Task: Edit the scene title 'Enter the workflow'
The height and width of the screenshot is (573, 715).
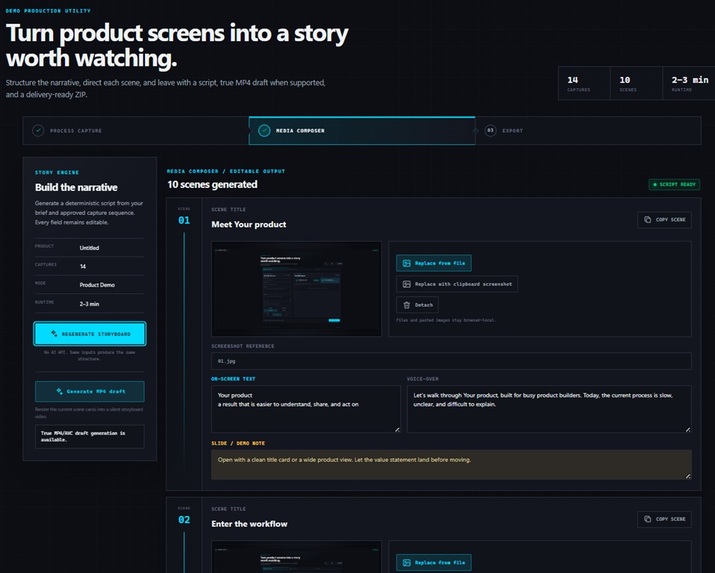Action: [249, 524]
